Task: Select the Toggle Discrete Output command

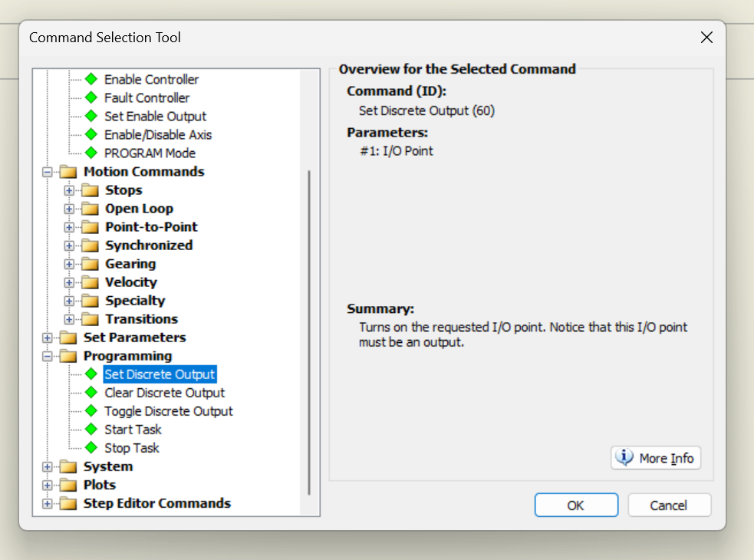Action: 169,411
